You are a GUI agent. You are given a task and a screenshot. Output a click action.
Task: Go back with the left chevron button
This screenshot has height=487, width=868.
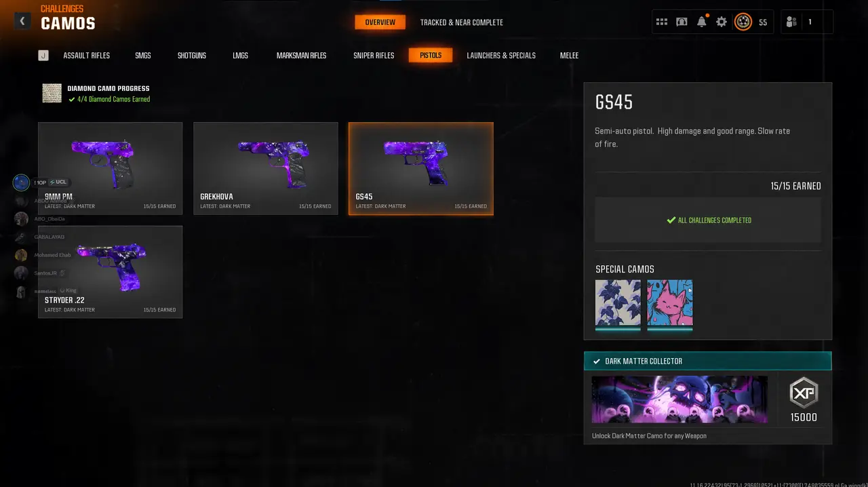click(x=22, y=21)
